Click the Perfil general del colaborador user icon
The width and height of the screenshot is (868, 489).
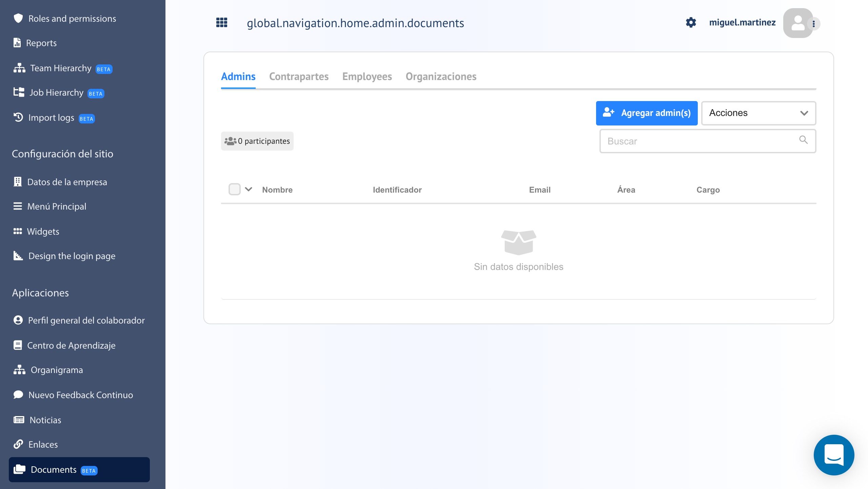click(18, 320)
